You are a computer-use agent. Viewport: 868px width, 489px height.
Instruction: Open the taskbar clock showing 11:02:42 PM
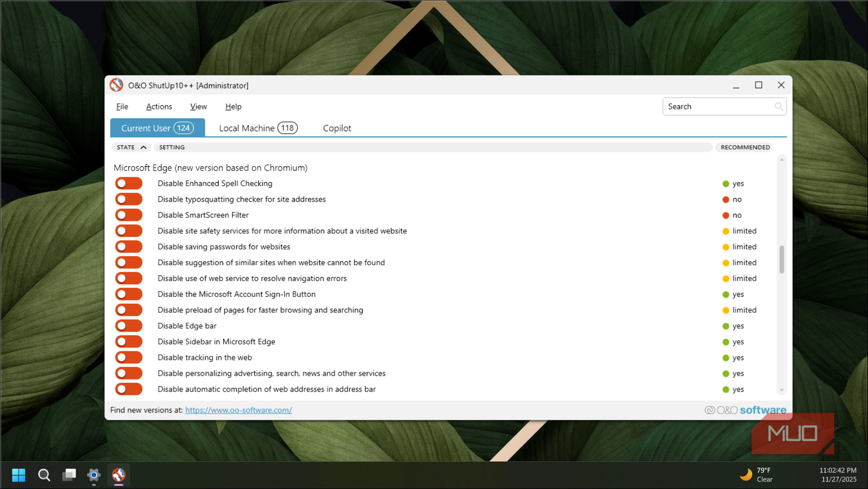click(838, 475)
